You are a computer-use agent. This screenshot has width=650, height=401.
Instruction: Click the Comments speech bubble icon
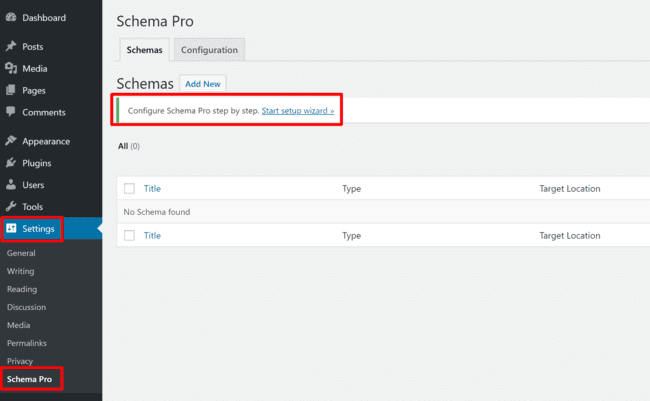point(11,112)
